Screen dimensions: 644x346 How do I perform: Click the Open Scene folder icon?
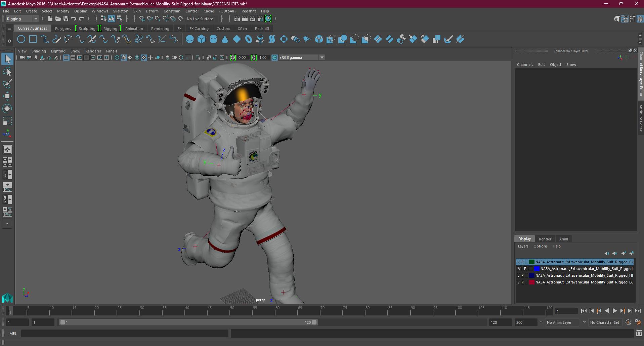pos(58,19)
